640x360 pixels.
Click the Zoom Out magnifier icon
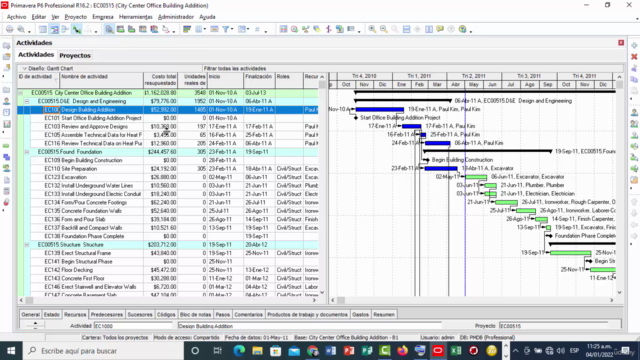[384, 29]
